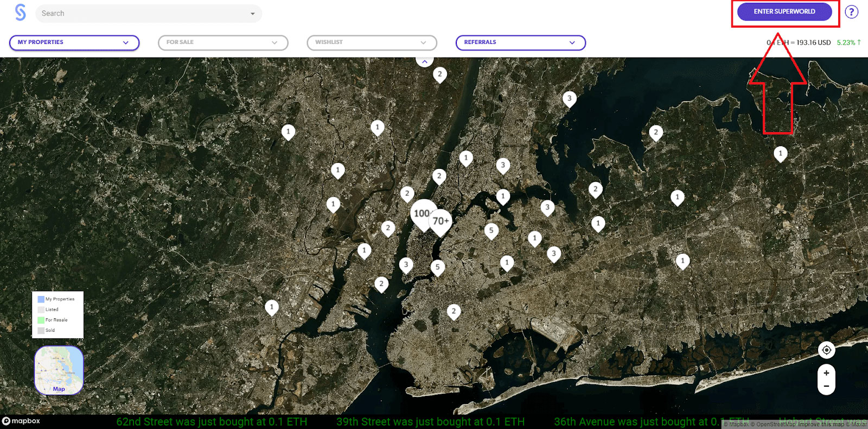Open the help question mark icon
868x429 pixels.
pyautogui.click(x=851, y=12)
